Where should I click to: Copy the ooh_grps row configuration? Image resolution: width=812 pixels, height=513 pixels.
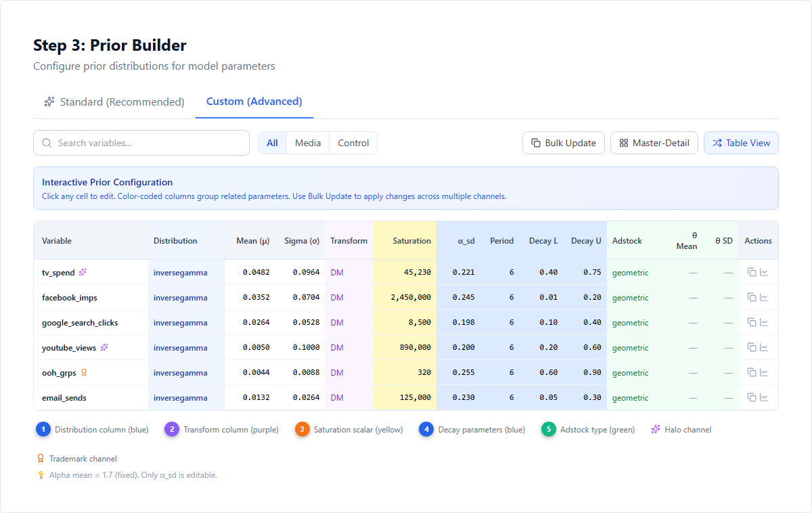(752, 372)
